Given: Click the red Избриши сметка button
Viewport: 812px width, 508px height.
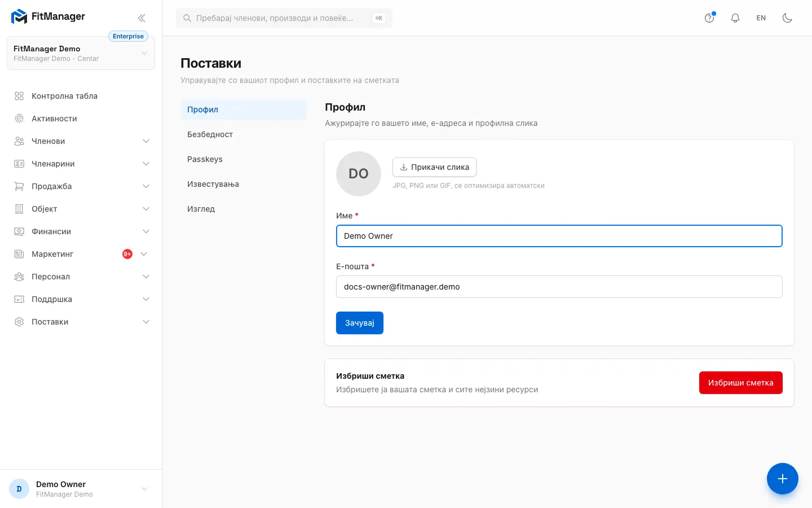Looking at the screenshot, I should [x=741, y=383].
